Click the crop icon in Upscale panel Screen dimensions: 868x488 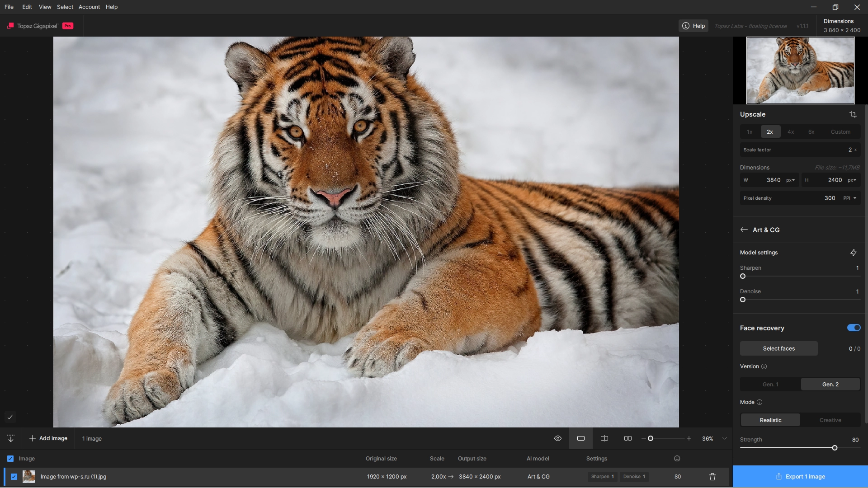point(853,114)
